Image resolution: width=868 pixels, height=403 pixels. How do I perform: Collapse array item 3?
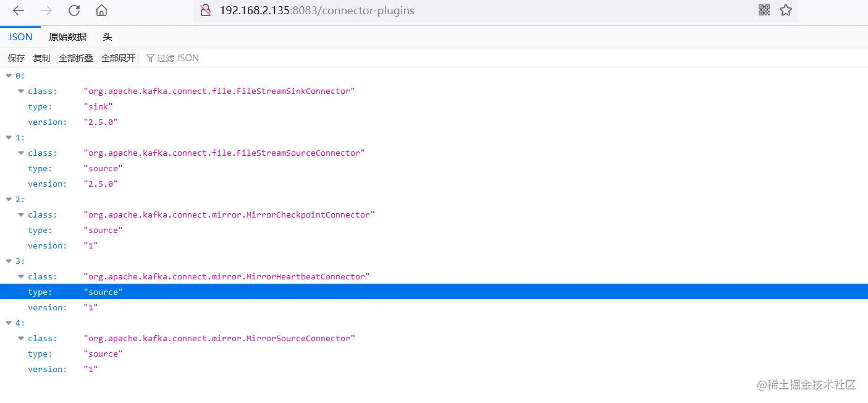tap(9, 261)
